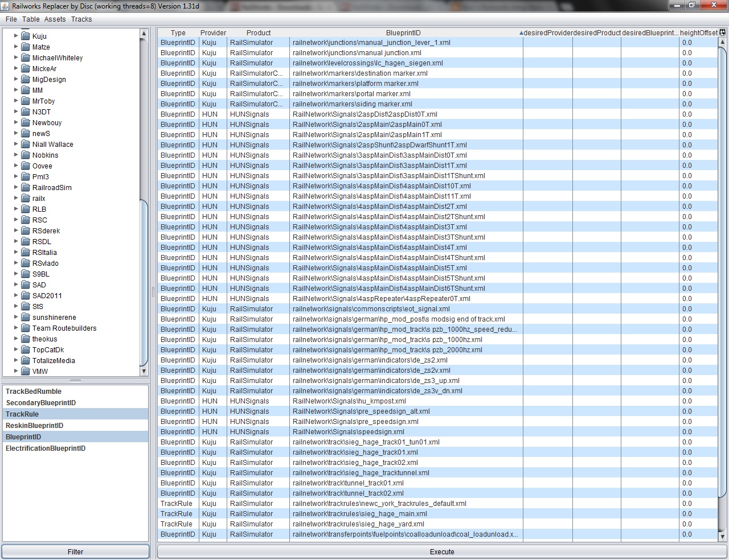Expand the TotalizeMedia tree node

pos(16,360)
